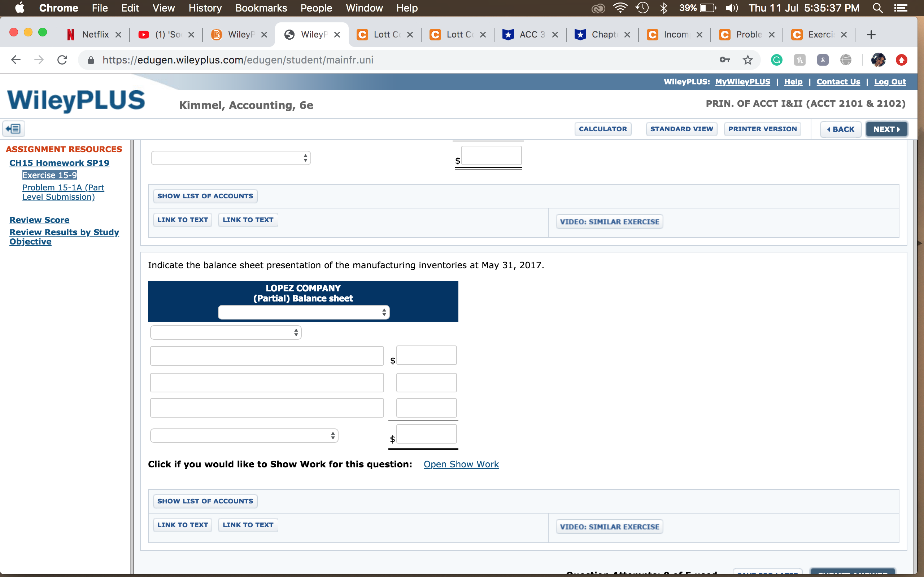924x577 pixels.
Task: Bookmark this page with the star icon
Action: pyautogui.click(x=748, y=60)
